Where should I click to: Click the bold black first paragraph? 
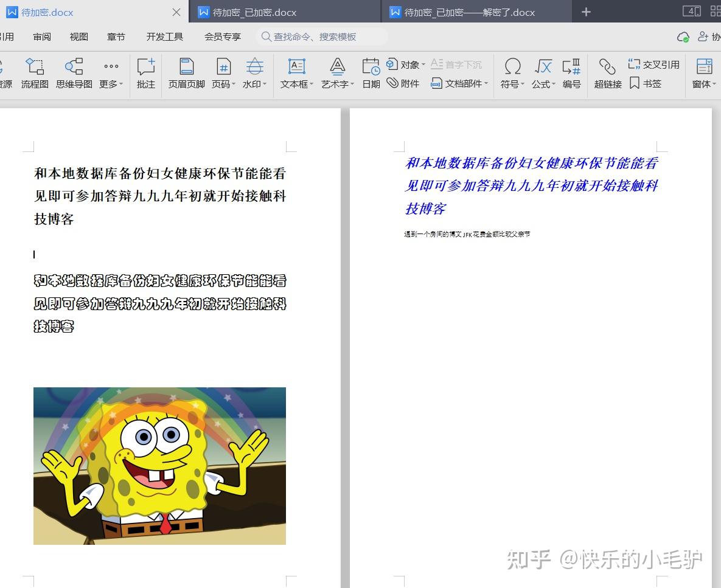click(160, 196)
